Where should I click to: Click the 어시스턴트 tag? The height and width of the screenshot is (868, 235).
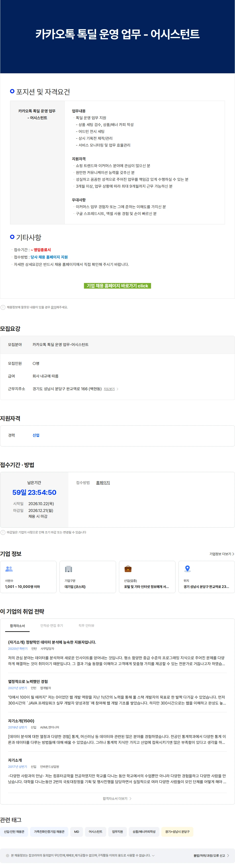pyautogui.click(x=95, y=832)
